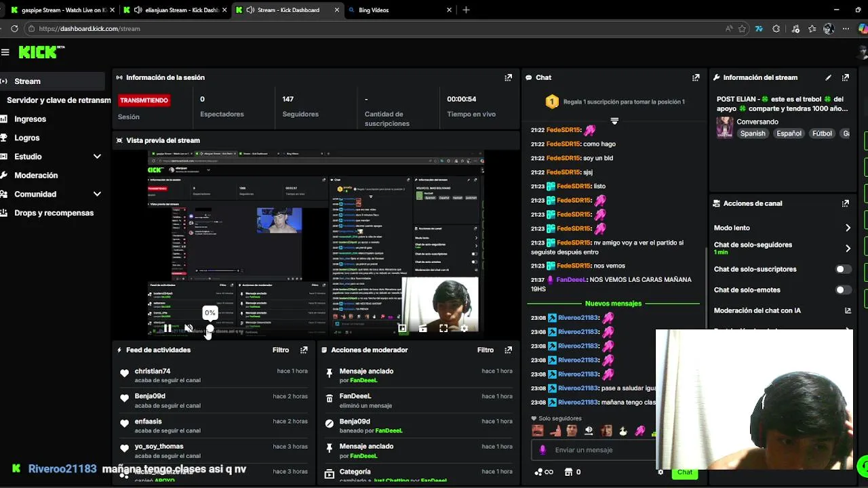This screenshot has width=868, height=488.
Task: Click the pink microphone icon in message box
Action: [542, 450]
